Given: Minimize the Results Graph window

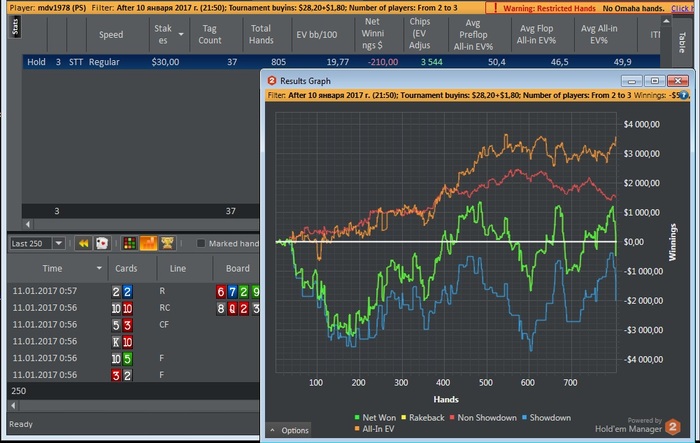Looking at the screenshot, I should click(x=632, y=81).
